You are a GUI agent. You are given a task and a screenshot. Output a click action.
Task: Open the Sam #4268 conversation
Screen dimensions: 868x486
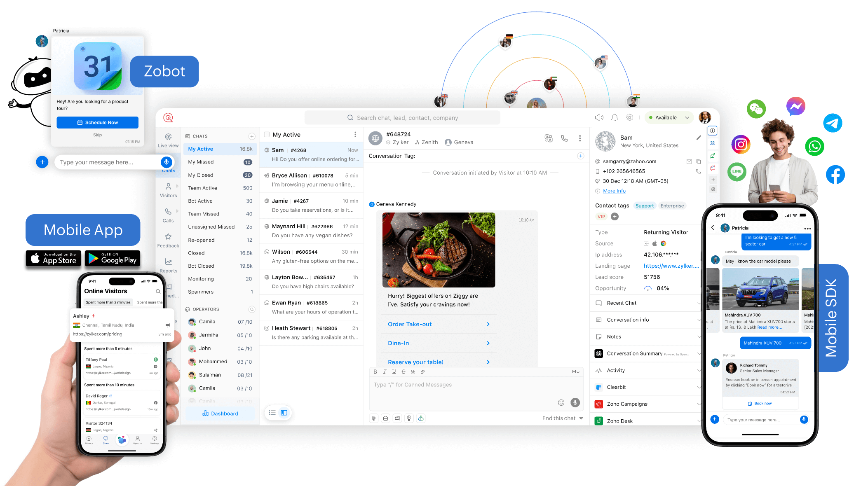click(x=311, y=154)
